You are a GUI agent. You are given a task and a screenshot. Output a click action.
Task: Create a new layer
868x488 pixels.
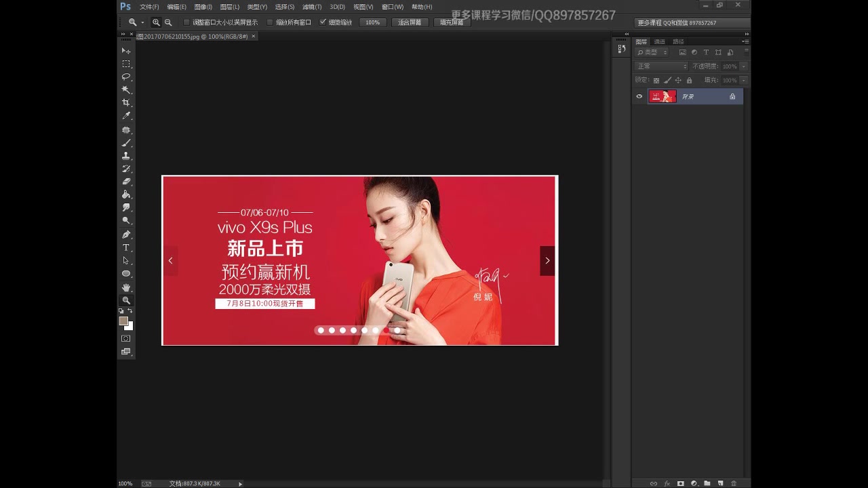coord(720,483)
